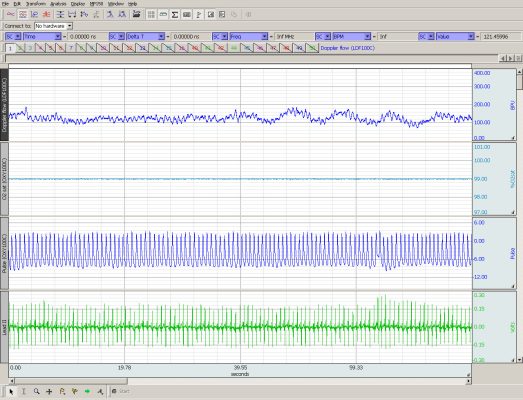Viewport: 523px width, 400px height.
Task: Click the journal show icon
Action: [210, 14]
